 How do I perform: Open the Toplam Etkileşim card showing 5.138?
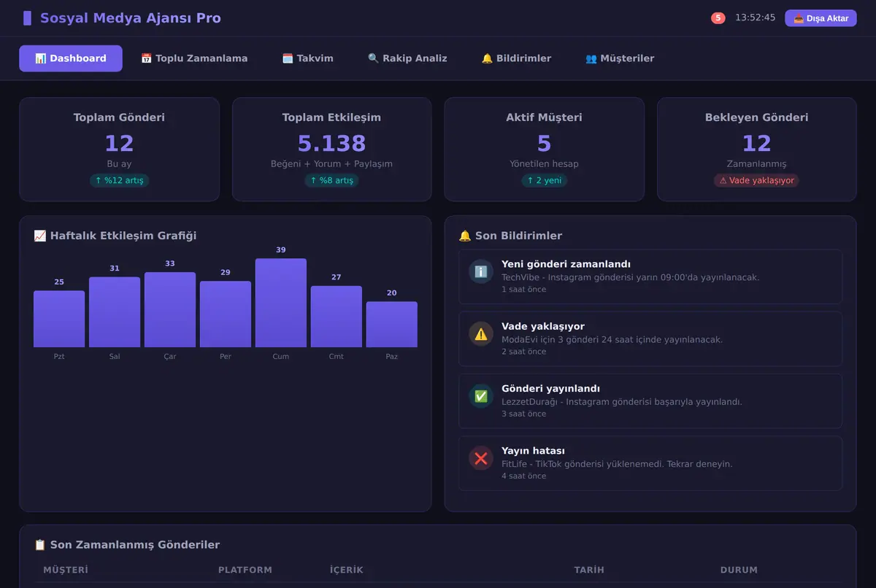coord(332,150)
